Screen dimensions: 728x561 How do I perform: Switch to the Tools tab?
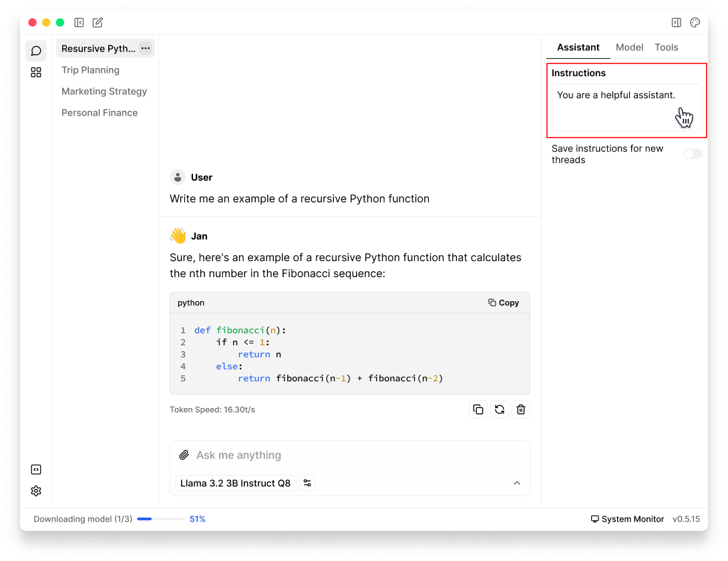[666, 47]
